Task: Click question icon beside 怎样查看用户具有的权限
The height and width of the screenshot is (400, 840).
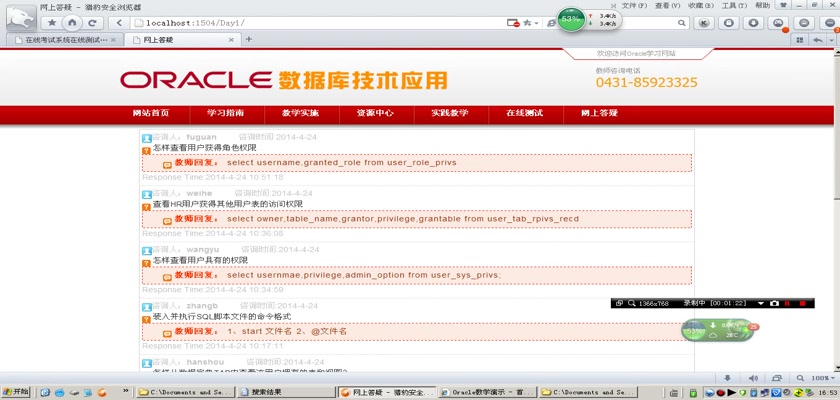Action: click(x=146, y=263)
